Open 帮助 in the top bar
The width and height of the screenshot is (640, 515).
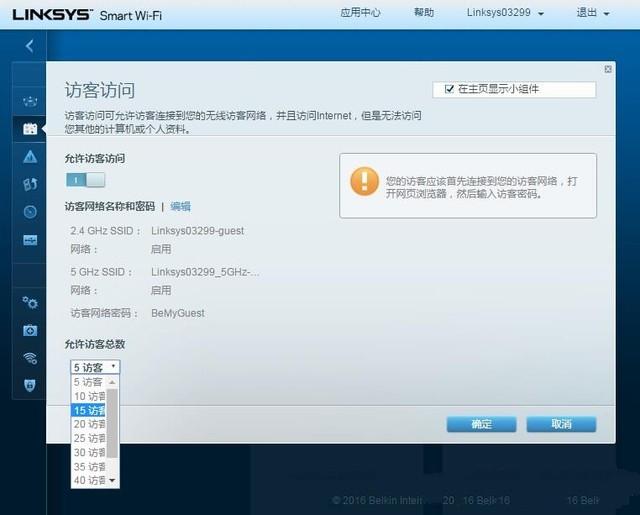(424, 13)
